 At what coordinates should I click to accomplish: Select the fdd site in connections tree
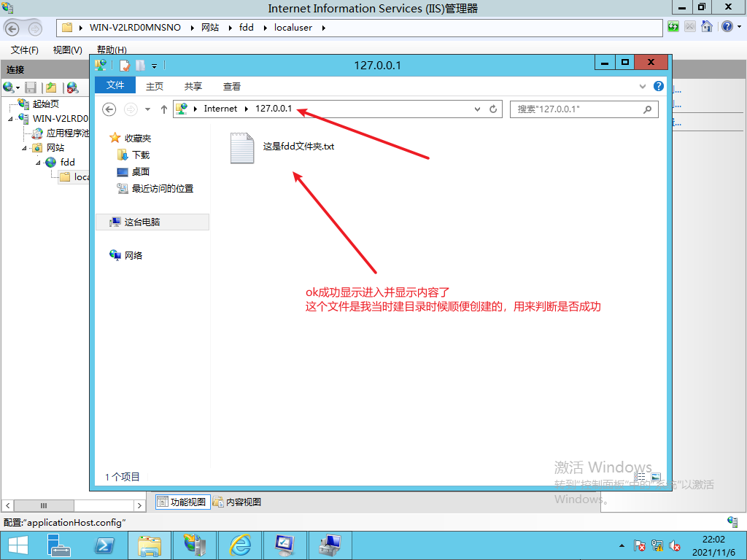point(68,163)
